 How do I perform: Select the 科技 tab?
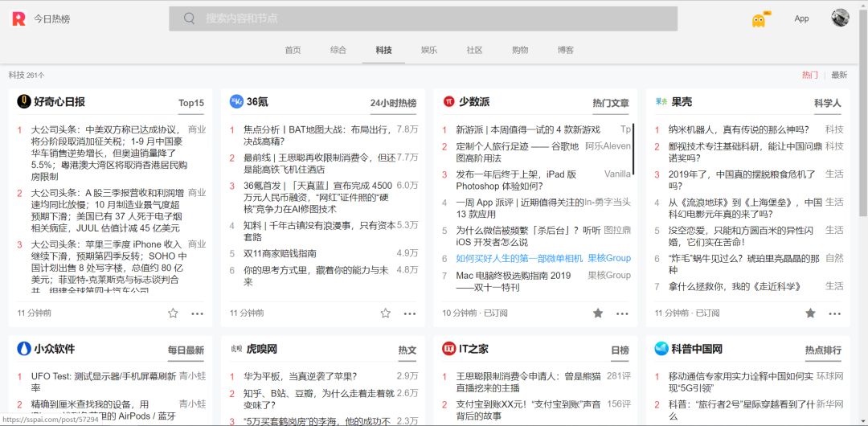point(383,50)
